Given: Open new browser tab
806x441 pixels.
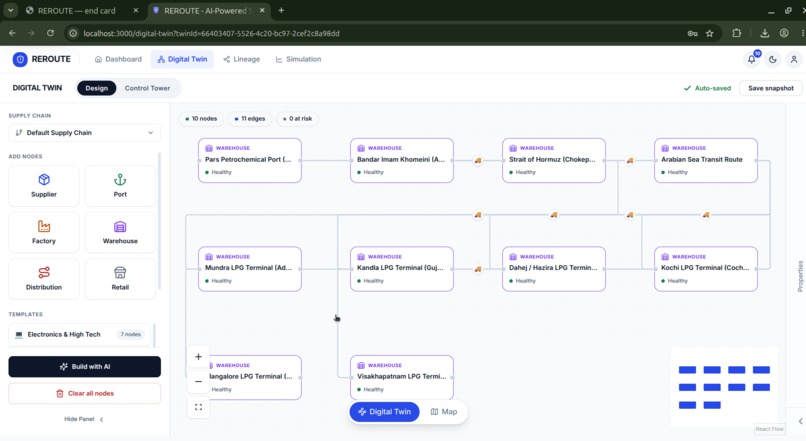Looking at the screenshot, I should (x=281, y=10).
